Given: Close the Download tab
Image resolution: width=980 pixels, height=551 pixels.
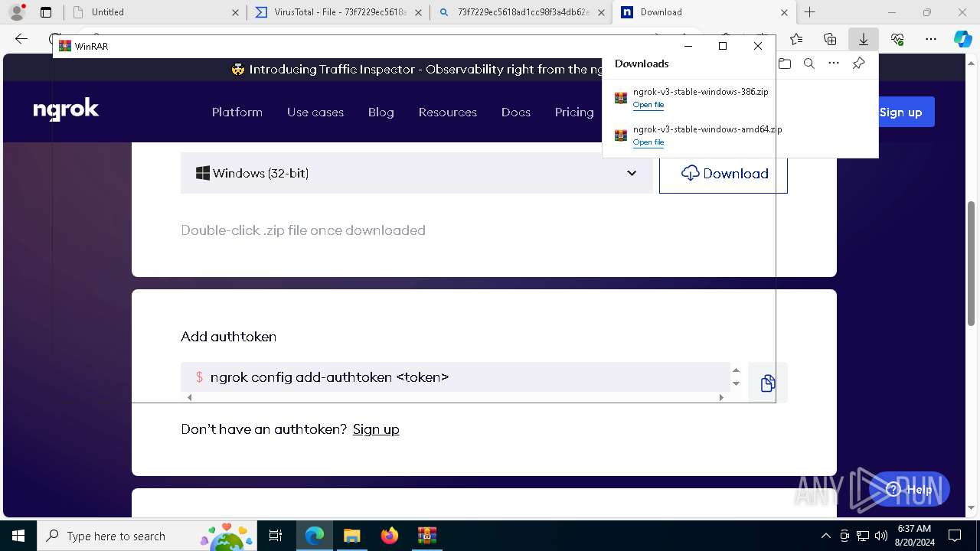Looking at the screenshot, I should (784, 12).
